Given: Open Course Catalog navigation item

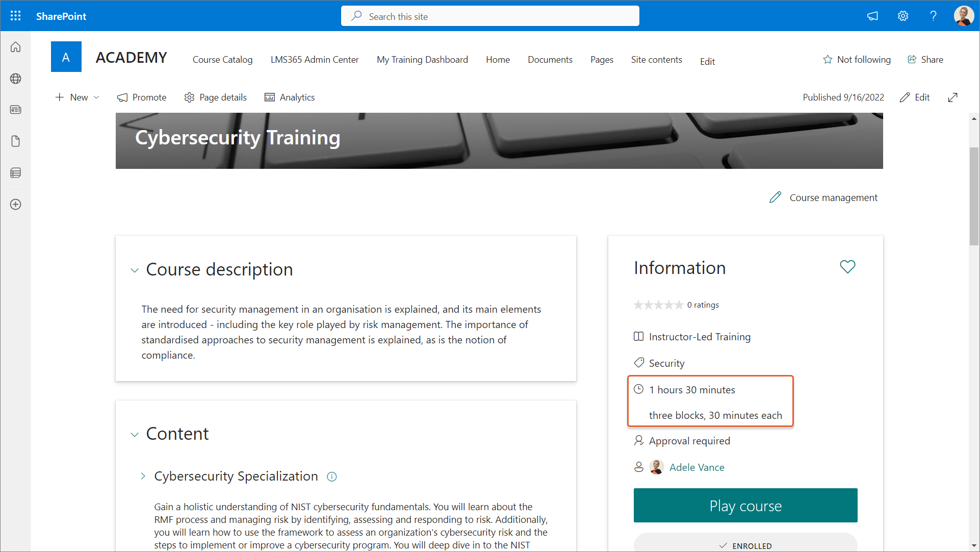Looking at the screenshot, I should [x=222, y=60].
